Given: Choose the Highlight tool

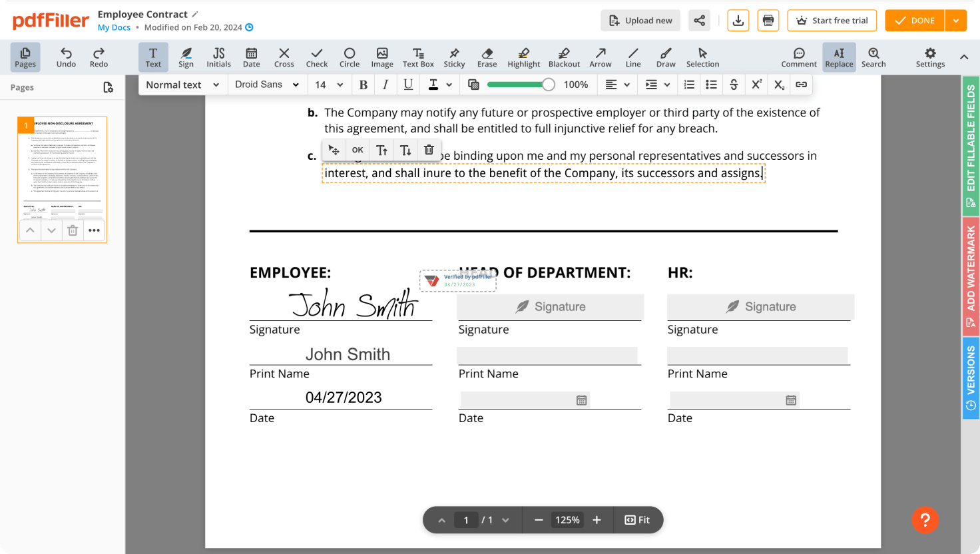Looking at the screenshot, I should click(523, 57).
